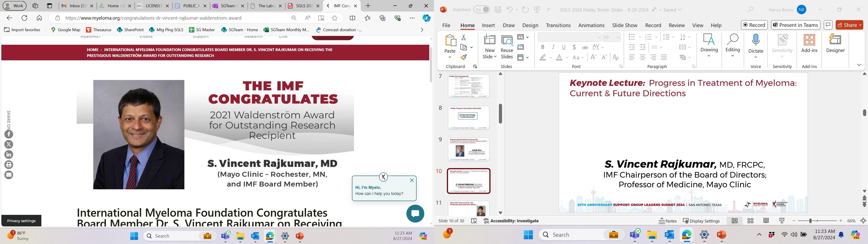Align text right in Paragraph group
This screenshot has height=244, width=868.
pyautogui.click(x=653, y=57)
